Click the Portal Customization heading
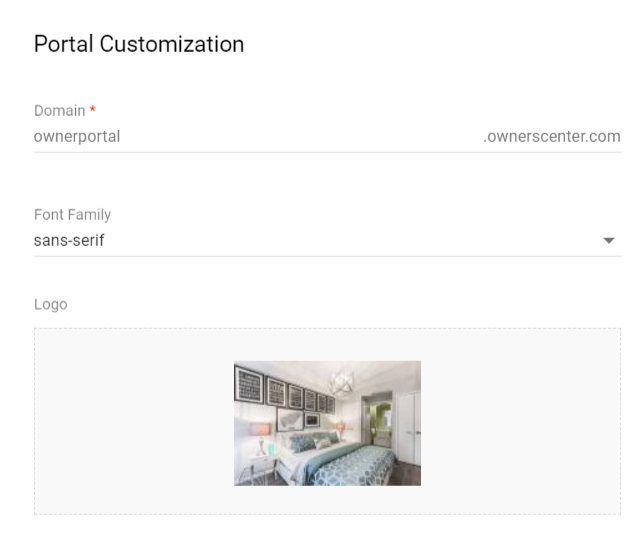Image resolution: width=635 pixels, height=548 pixels. [139, 44]
